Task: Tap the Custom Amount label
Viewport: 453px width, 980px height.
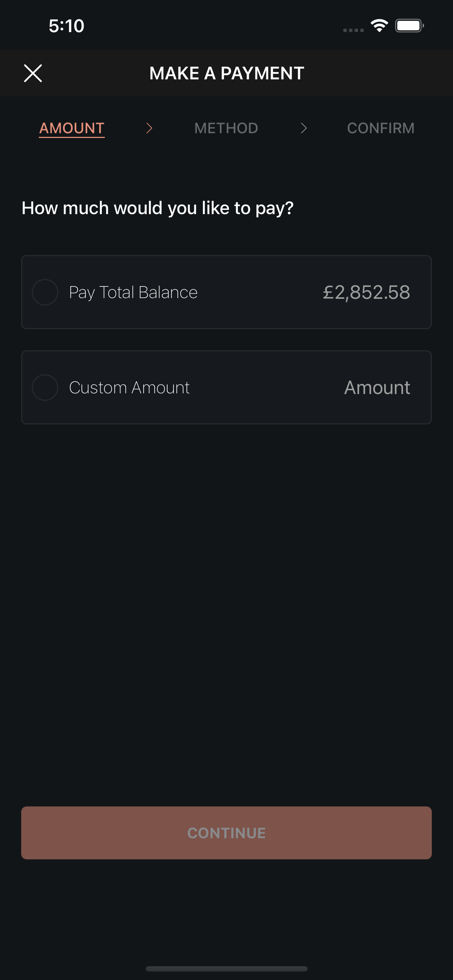Action: point(129,387)
